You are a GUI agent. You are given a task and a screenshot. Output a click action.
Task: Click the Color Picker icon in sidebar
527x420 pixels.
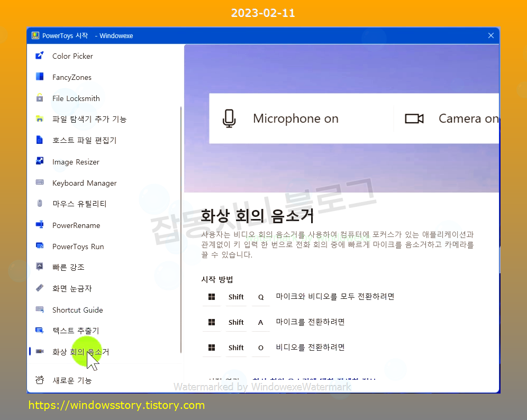coord(40,56)
